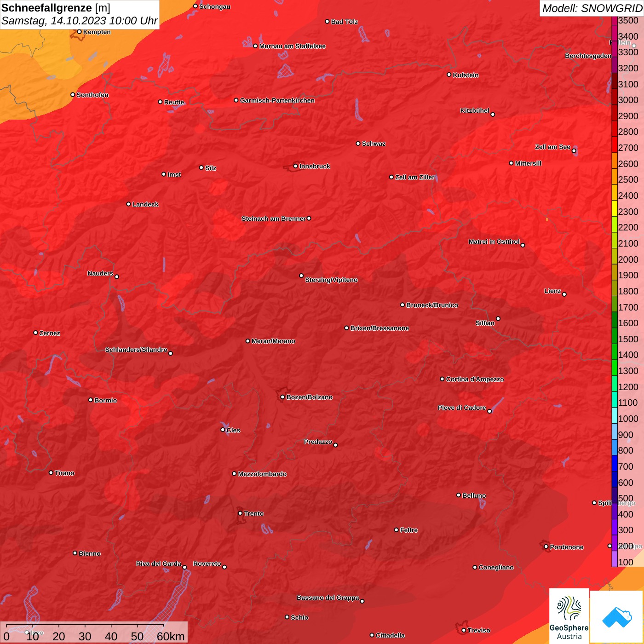Click the 'Rovereto' label
The image size is (644, 644).
pos(207,563)
